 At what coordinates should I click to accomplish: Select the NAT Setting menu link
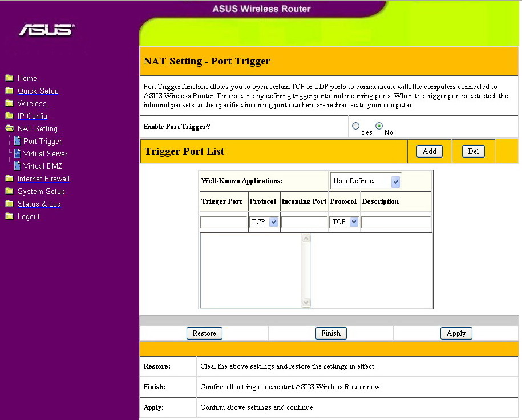click(37, 128)
